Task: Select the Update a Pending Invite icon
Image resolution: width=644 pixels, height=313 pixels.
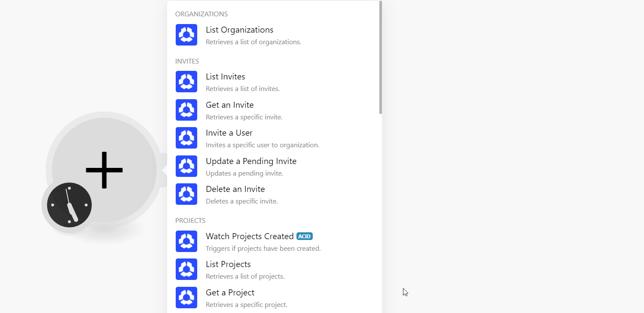Action: (186, 166)
